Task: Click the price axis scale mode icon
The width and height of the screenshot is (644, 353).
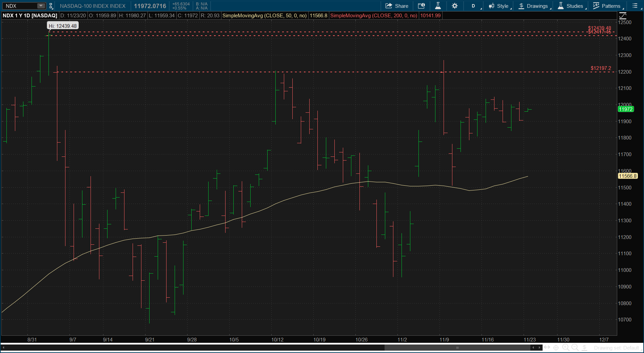Action: click(623, 16)
